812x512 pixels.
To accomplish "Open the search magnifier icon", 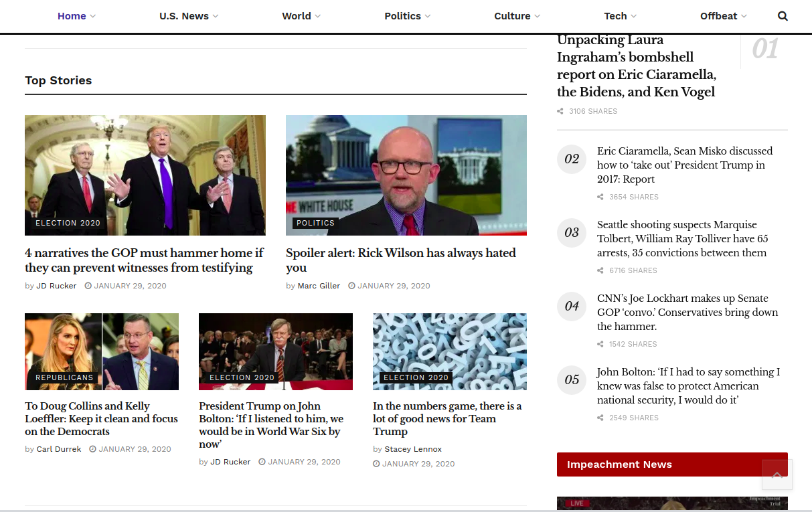I will [783, 16].
